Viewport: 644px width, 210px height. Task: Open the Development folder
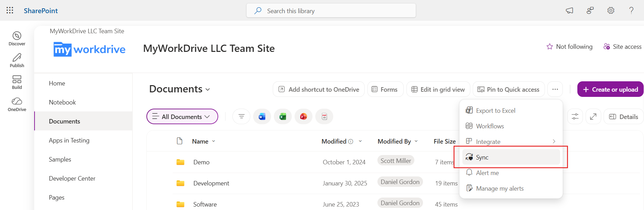coord(211,183)
